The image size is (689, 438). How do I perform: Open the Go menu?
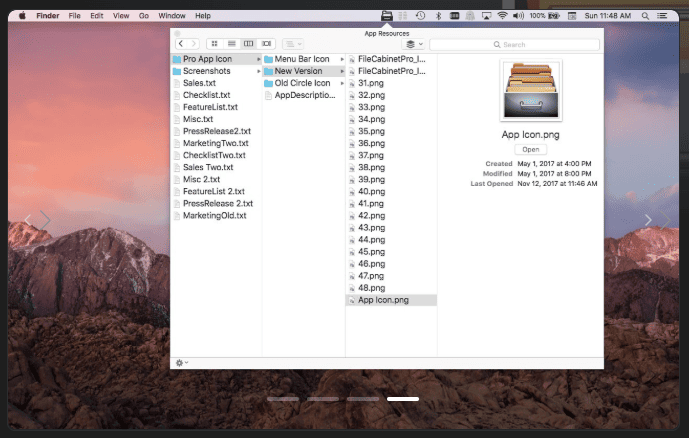coord(144,16)
